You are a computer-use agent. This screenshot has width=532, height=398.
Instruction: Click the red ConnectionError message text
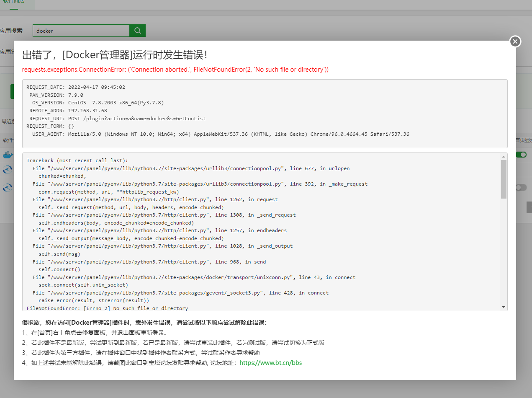click(x=175, y=70)
